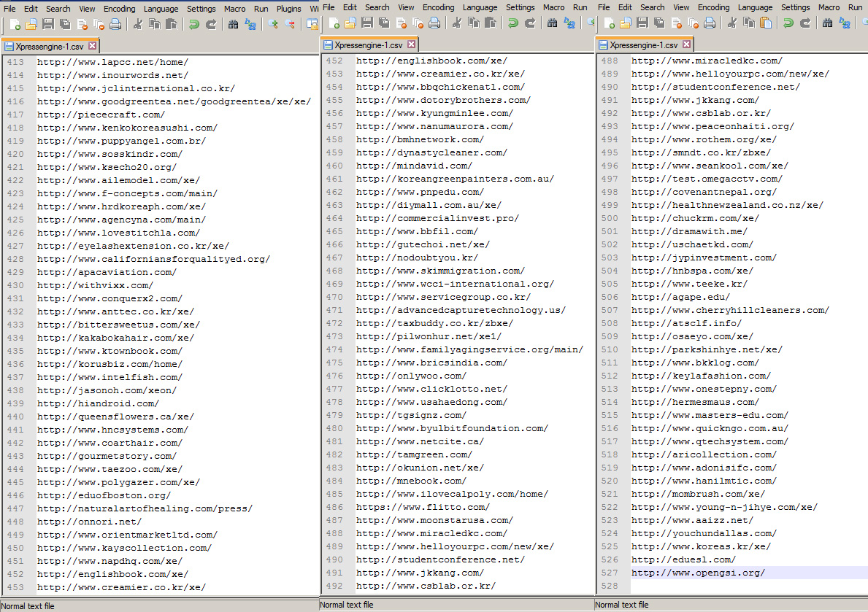Screen dimensions: 868x612
Task: Click line 430 http://withvixx.com/ text
Action: [x=95, y=285]
